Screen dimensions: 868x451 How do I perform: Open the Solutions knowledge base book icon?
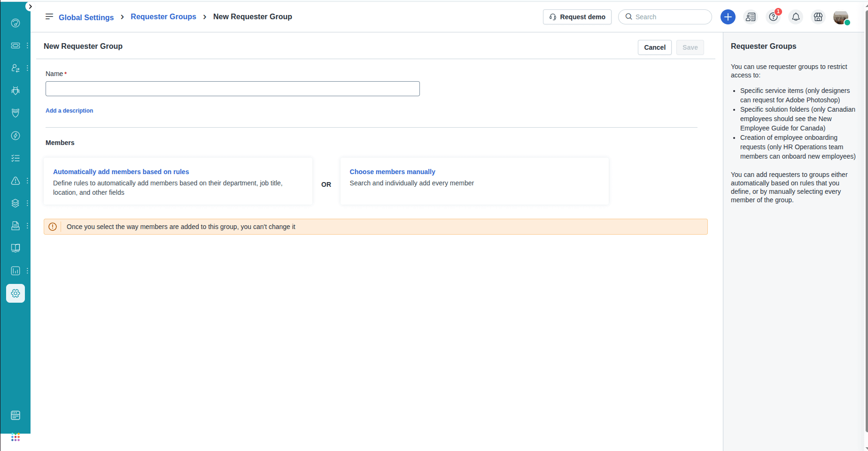coord(15,248)
